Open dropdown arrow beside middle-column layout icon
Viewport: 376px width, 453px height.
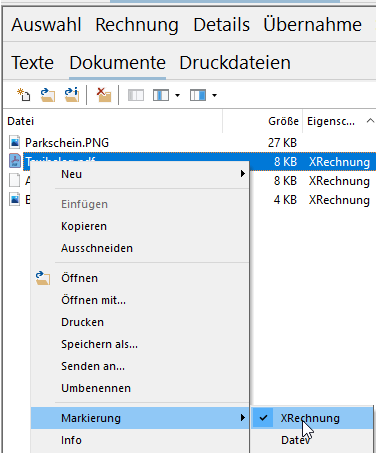point(177,96)
